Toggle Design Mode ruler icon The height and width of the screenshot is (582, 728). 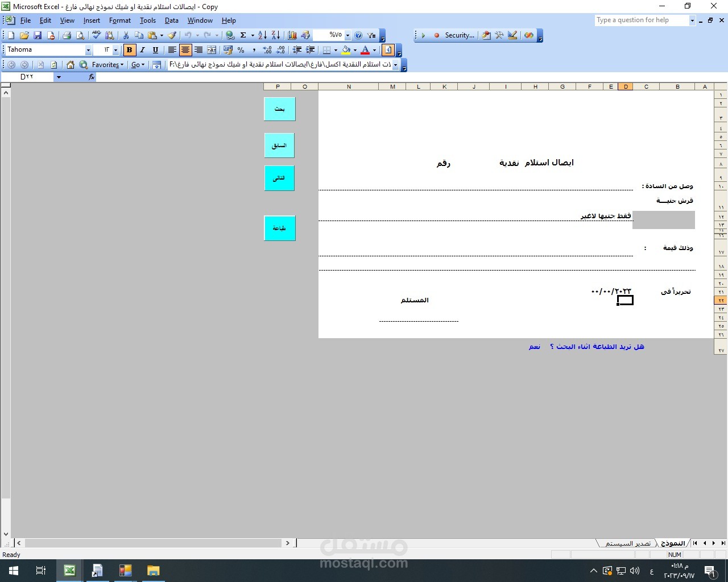(x=512, y=35)
